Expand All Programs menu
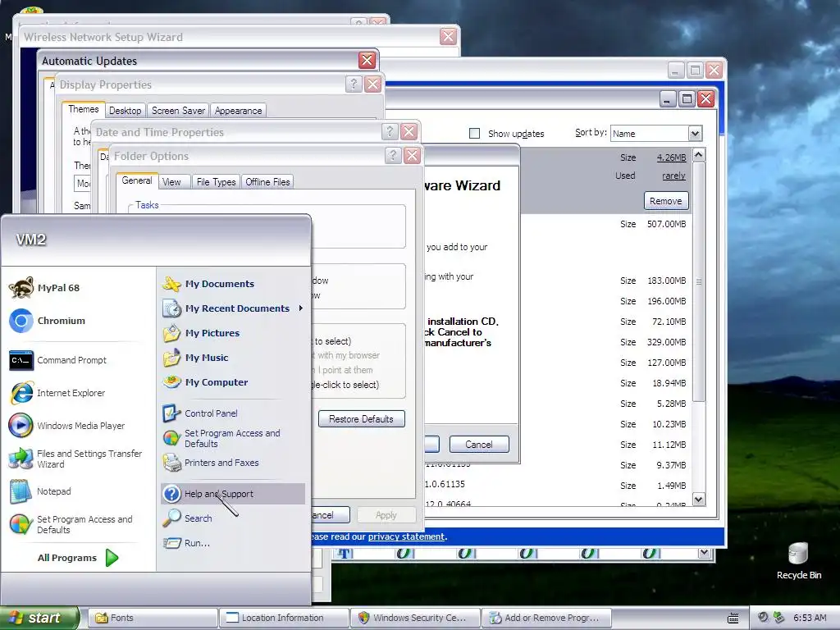Viewport: 840px width, 630px height. pos(78,558)
